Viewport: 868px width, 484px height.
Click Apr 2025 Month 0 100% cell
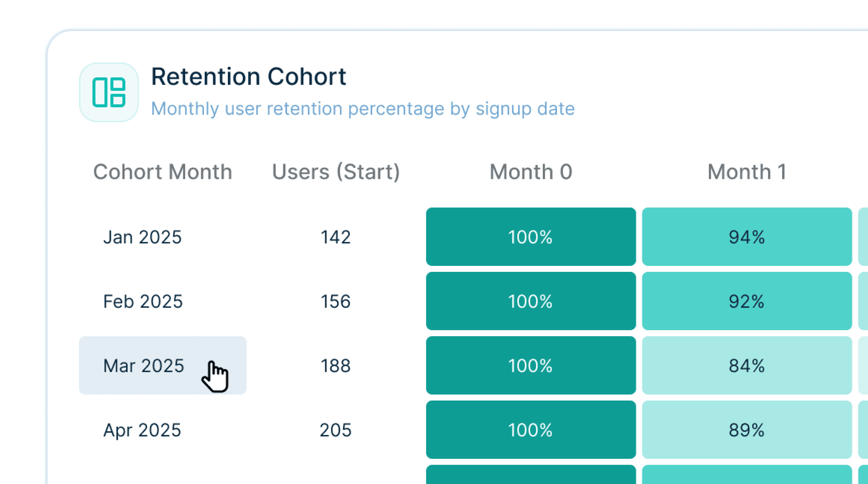[531, 430]
